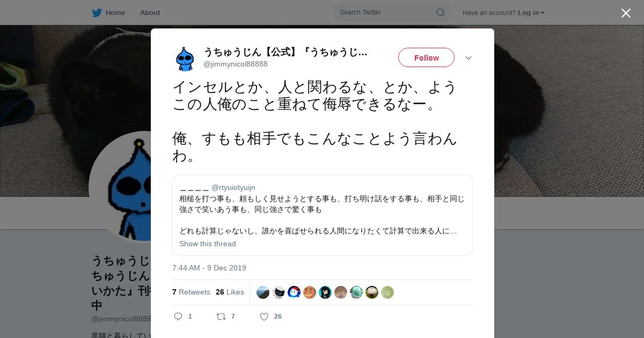View the 7 Retweets list
644x338 pixels.
coord(191,292)
